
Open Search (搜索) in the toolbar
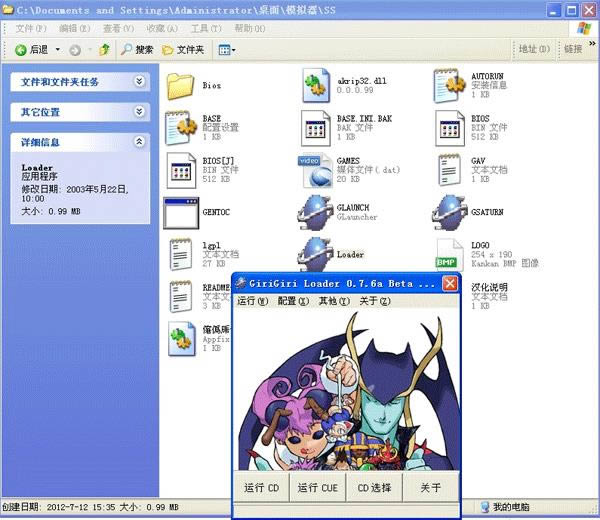137,50
